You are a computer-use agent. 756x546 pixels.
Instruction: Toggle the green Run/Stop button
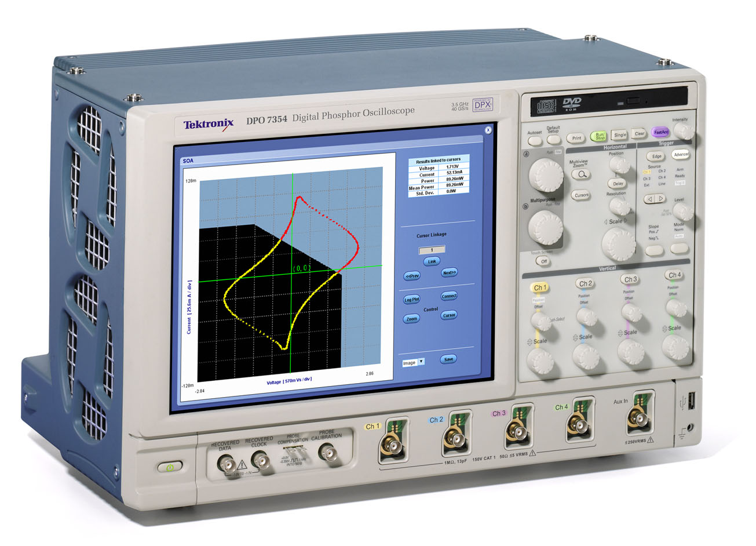600,137
